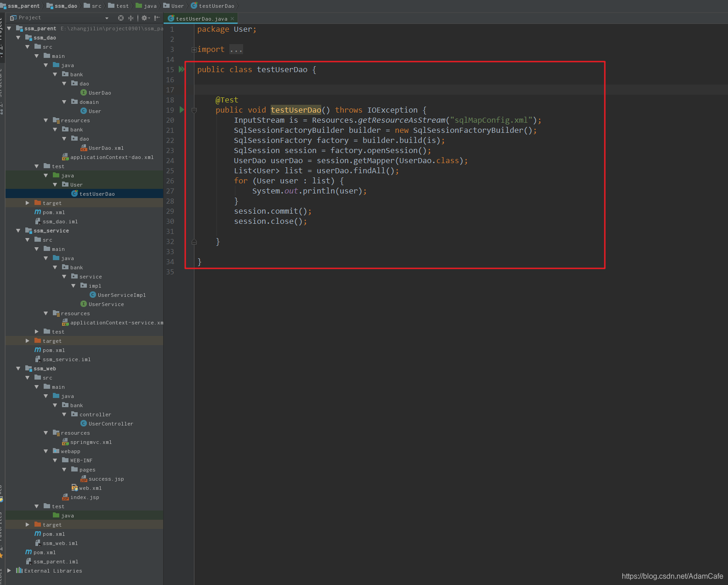Image resolution: width=728 pixels, height=585 pixels.
Task: Close the testUserDao.java tab
Action: (x=232, y=18)
